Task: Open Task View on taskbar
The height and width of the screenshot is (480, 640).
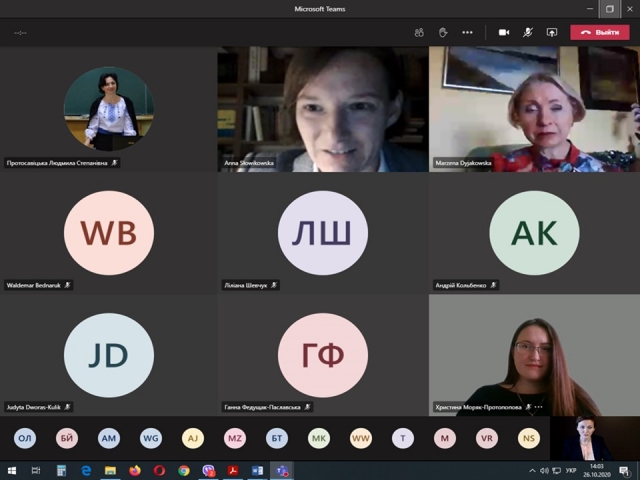Action: (36, 471)
